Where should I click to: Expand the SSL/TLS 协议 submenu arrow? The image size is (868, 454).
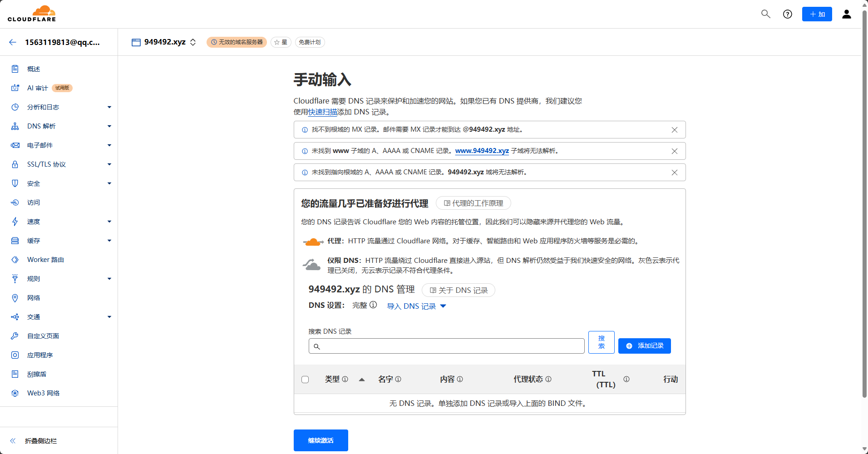(x=109, y=164)
